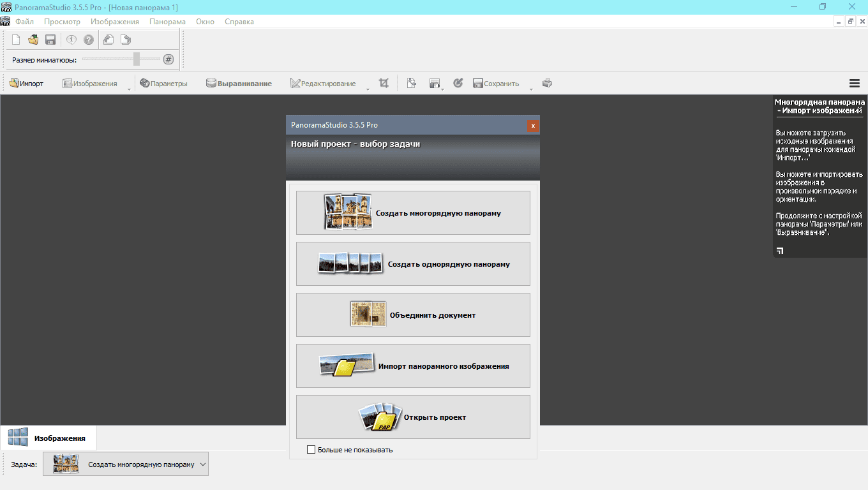Open the hamburger menu at toolbar right

(x=855, y=83)
